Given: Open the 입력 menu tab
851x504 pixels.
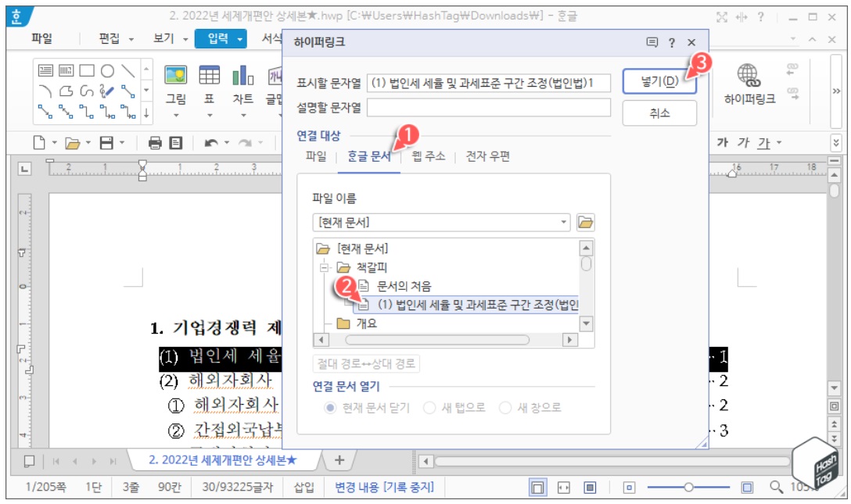Looking at the screenshot, I should (x=218, y=38).
